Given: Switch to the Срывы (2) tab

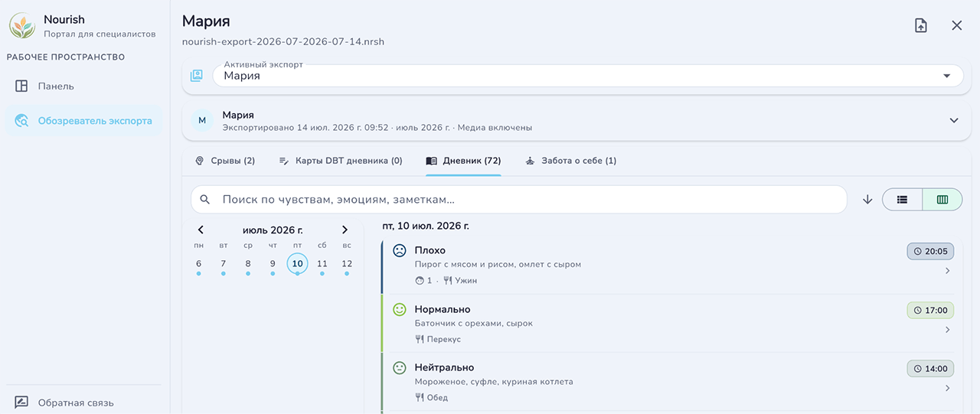Looking at the screenshot, I should point(225,161).
